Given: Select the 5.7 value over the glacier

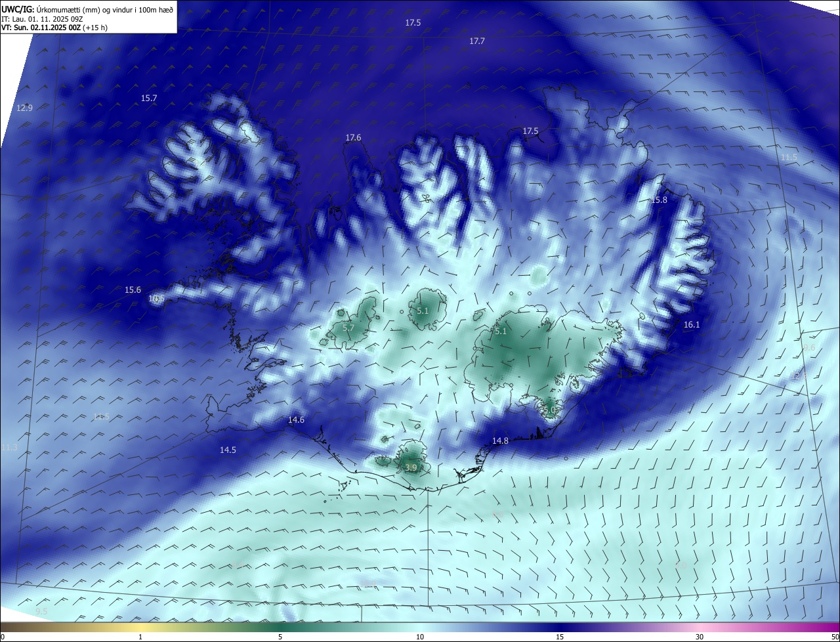Looking at the screenshot, I should pos(348,328).
